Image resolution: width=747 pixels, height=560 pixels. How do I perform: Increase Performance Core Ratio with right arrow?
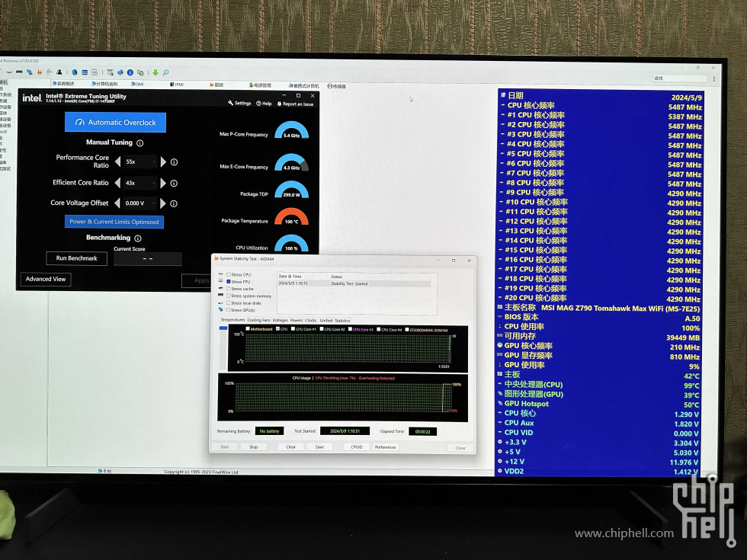(163, 162)
